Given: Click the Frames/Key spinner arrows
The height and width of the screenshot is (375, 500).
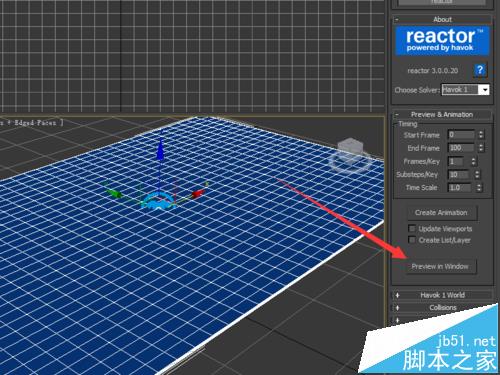Looking at the screenshot, I should point(473,161).
